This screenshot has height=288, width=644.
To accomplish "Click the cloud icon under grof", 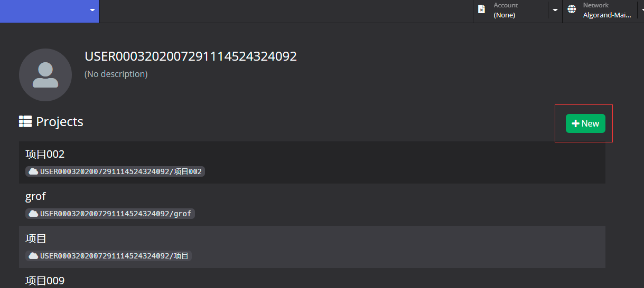I will point(33,214).
